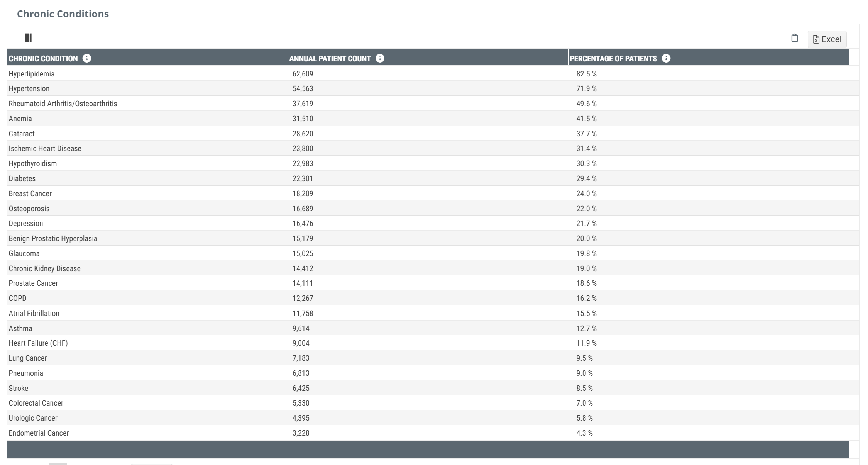Viewport: 868px width, 465px height.
Task: Select the Heart Failure (CHF) row
Action: tap(38, 343)
